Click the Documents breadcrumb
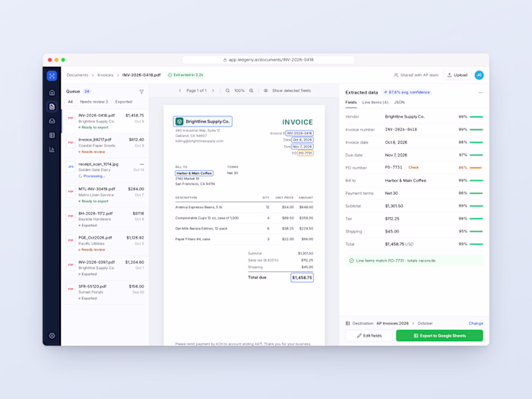 click(x=78, y=75)
